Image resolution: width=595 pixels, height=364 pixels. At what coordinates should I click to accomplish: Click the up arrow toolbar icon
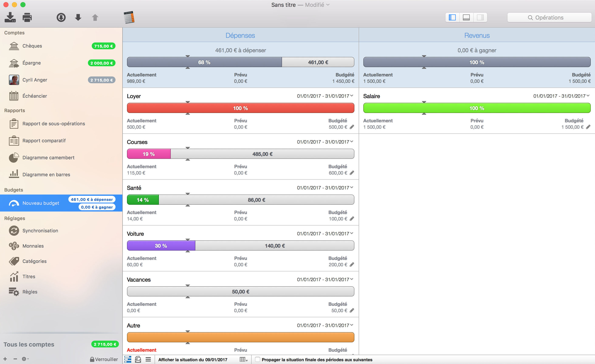click(x=95, y=17)
